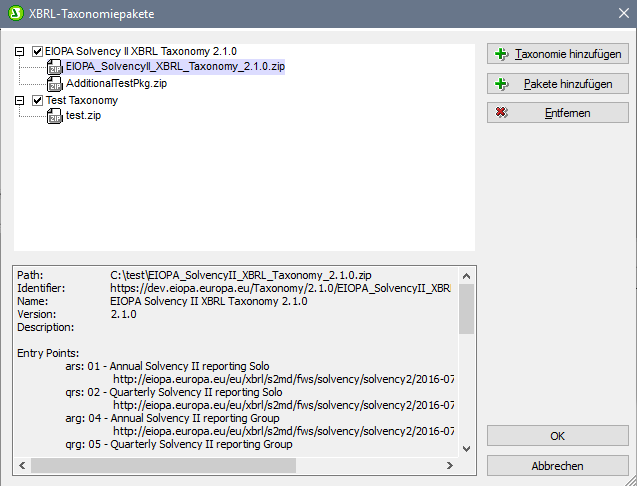Viewport: 637px width, 486px height.
Task: Select the test.zip entry in the tree
Action: 82,116
